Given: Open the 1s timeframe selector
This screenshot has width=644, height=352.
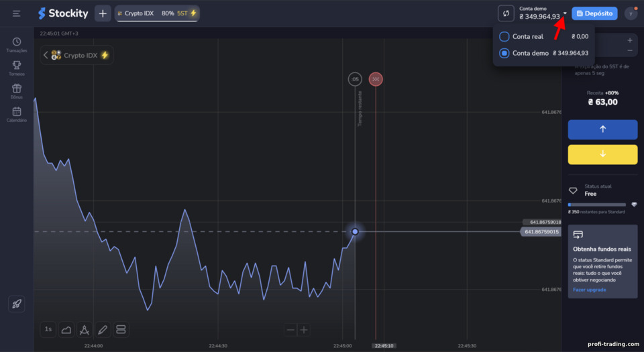Looking at the screenshot, I should coord(48,329).
